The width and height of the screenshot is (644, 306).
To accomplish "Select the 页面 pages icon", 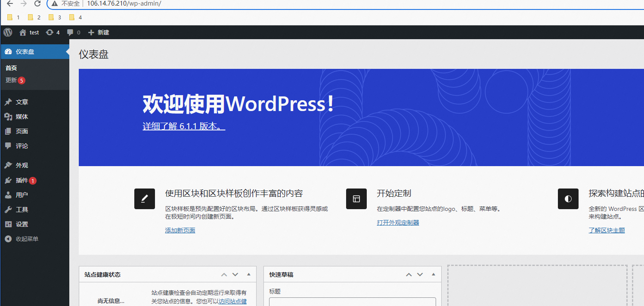I will click(x=9, y=131).
